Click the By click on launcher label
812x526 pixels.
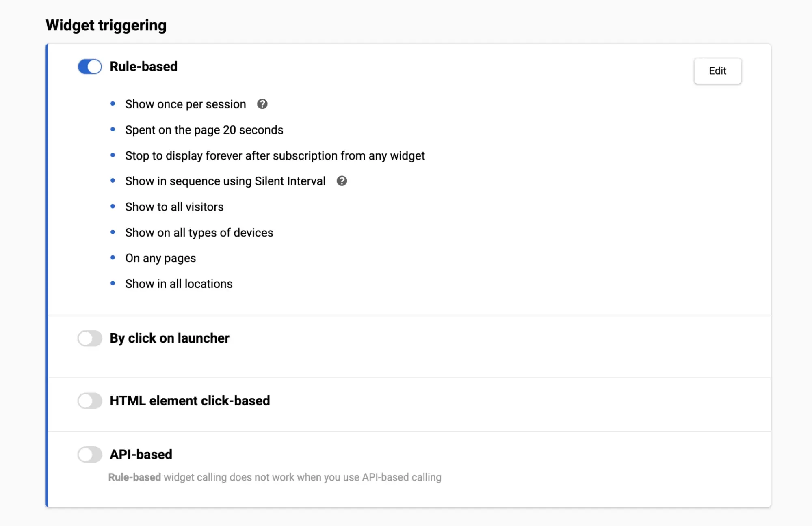pyautogui.click(x=169, y=338)
